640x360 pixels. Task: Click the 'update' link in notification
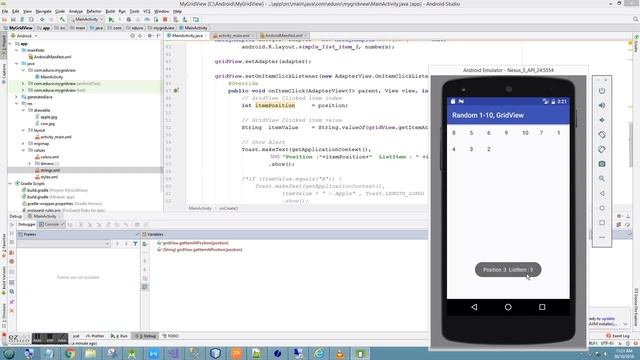click(x=608, y=319)
